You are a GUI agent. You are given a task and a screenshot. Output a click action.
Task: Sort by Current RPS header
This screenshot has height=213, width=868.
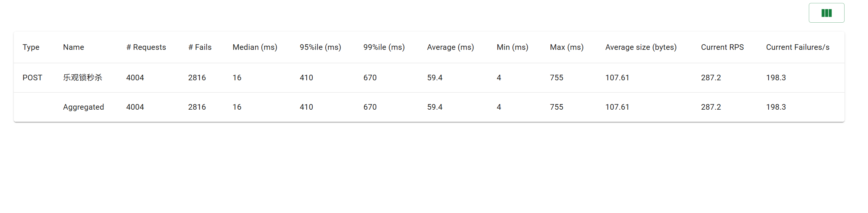point(722,47)
